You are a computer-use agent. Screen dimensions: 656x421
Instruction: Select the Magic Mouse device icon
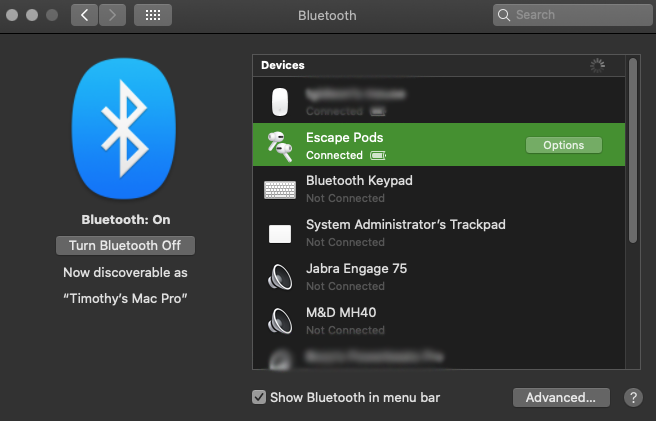(x=280, y=102)
